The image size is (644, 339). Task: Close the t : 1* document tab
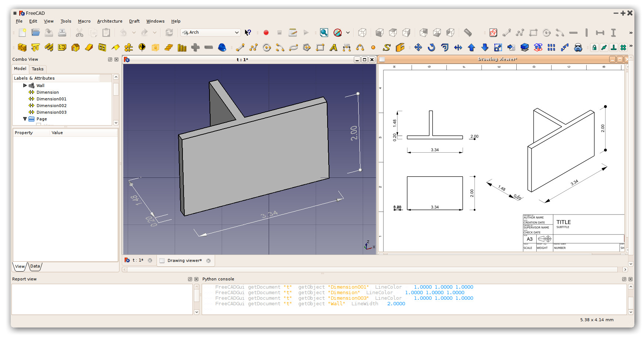150,260
